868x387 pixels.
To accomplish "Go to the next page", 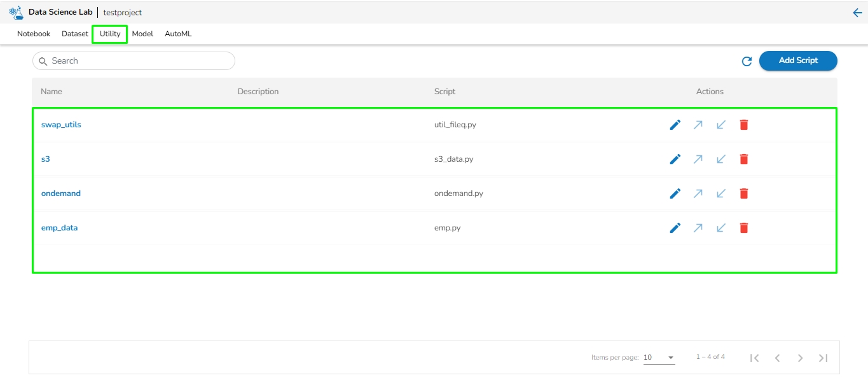I will click(x=800, y=358).
